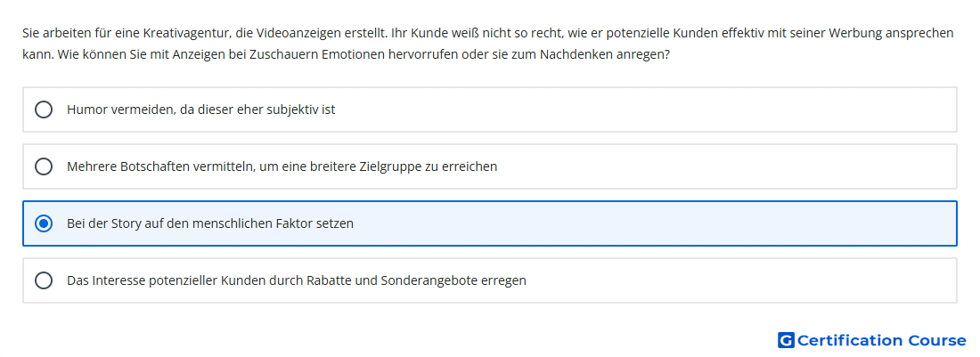Select the radio button for Humor vermeiden
This screenshot has width=980, height=357.
44,110
